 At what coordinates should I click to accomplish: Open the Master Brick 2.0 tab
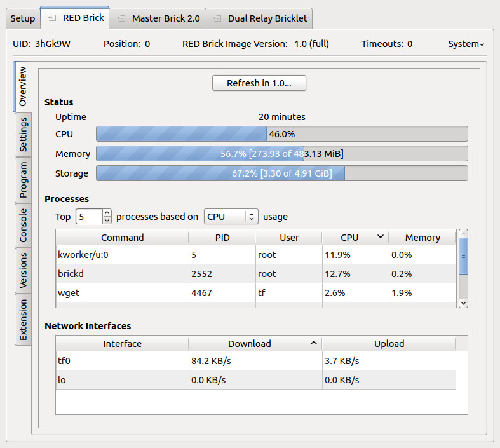pyautogui.click(x=157, y=18)
